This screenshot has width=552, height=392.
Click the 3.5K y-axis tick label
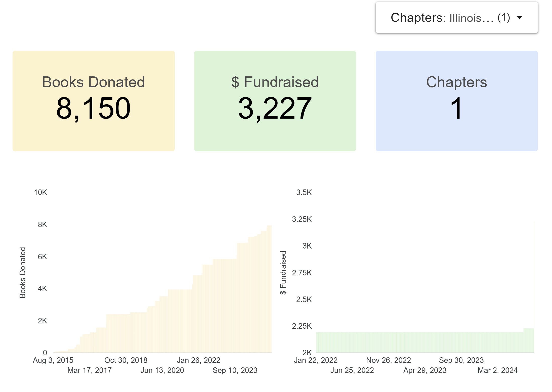pos(304,192)
